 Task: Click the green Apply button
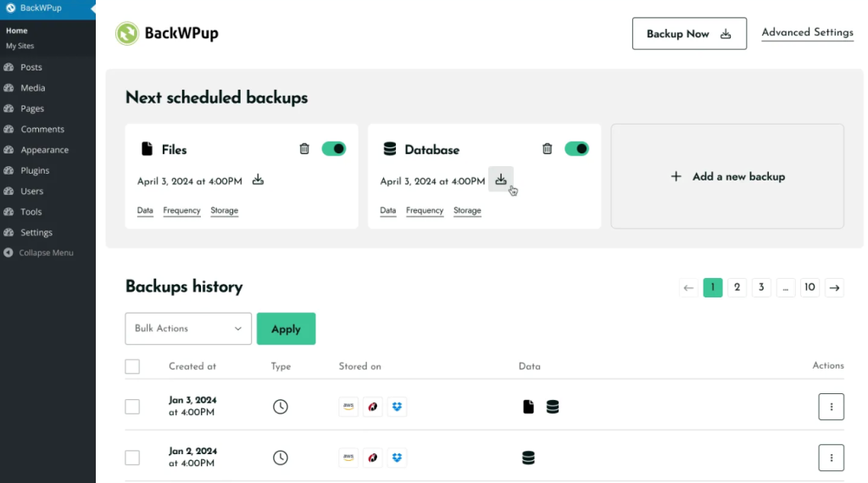[x=287, y=329]
